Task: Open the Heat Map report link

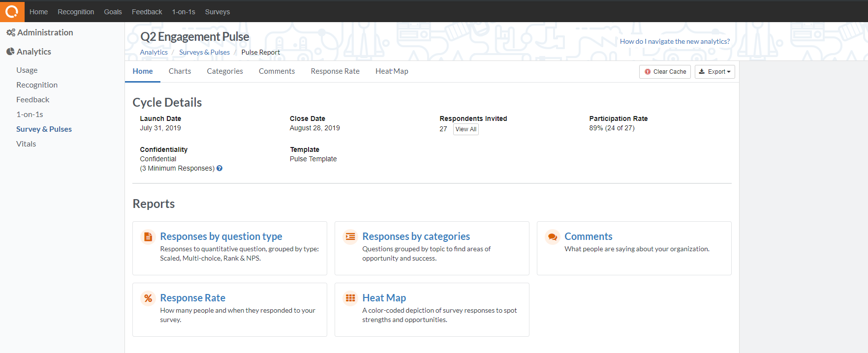Action: click(384, 298)
